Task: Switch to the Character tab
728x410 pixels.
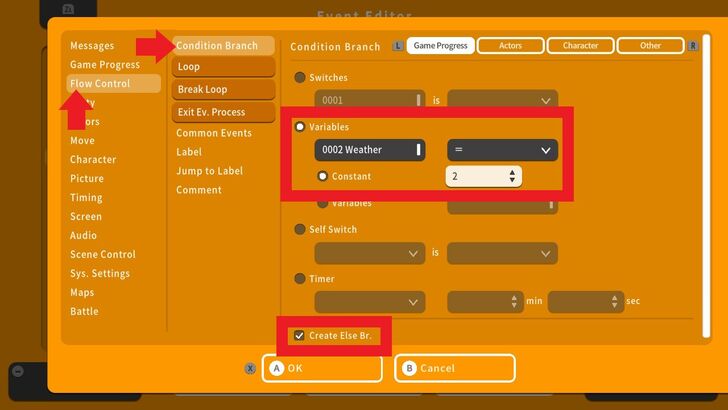Action: click(580, 46)
